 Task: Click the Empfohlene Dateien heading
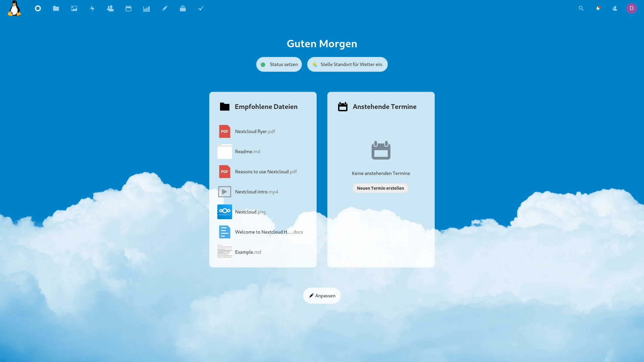(x=266, y=107)
